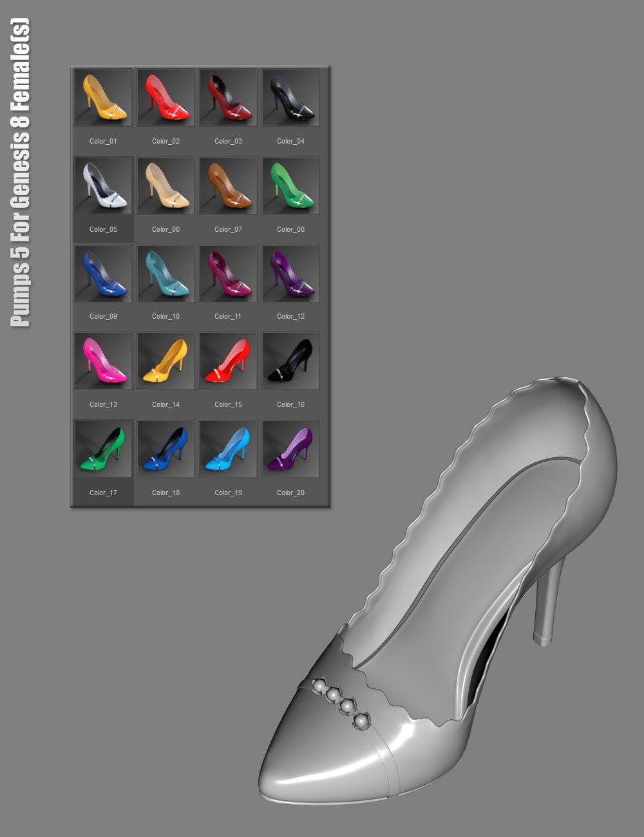Viewport: 644px width, 837px height.
Task: Pick the Color_17 emerald green pump
Action: pos(103,449)
